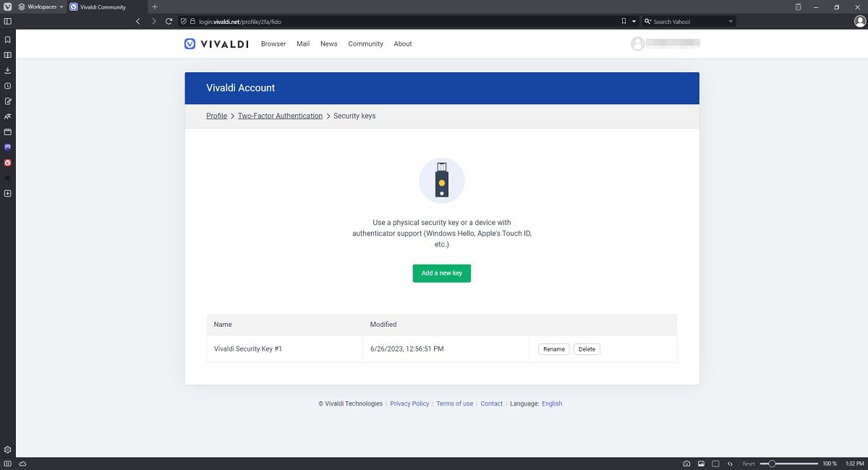
Task: Go forward to next page
Action: click(x=153, y=22)
